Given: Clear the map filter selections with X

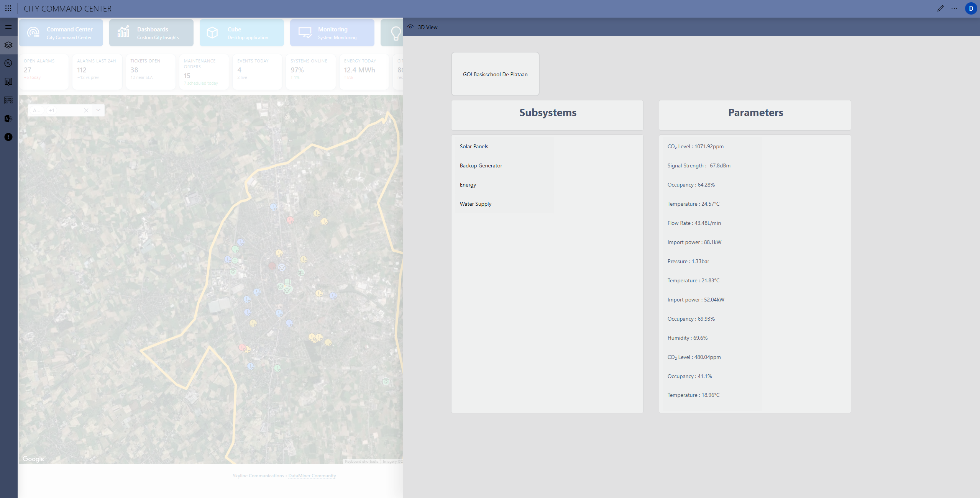Looking at the screenshot, I should click(86, 110).
